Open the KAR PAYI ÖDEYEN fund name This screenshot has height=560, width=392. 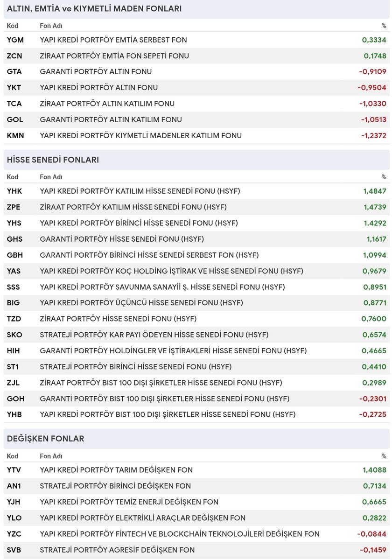click(154, 335)
